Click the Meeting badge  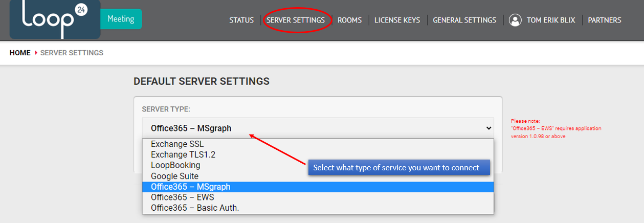(x=121, y=19)
